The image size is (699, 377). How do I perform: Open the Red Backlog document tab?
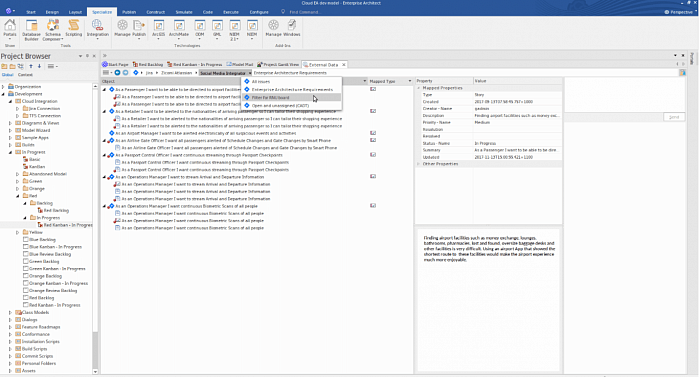click(148, 65)
